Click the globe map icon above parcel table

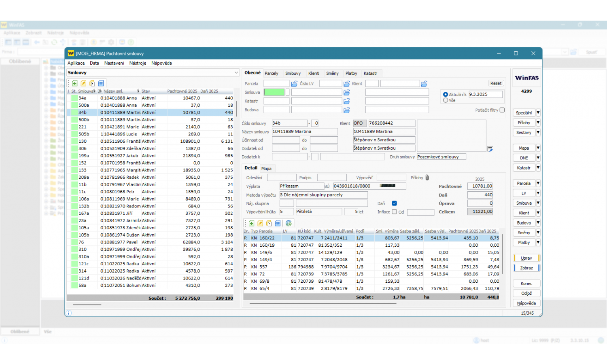click(289, 223)
